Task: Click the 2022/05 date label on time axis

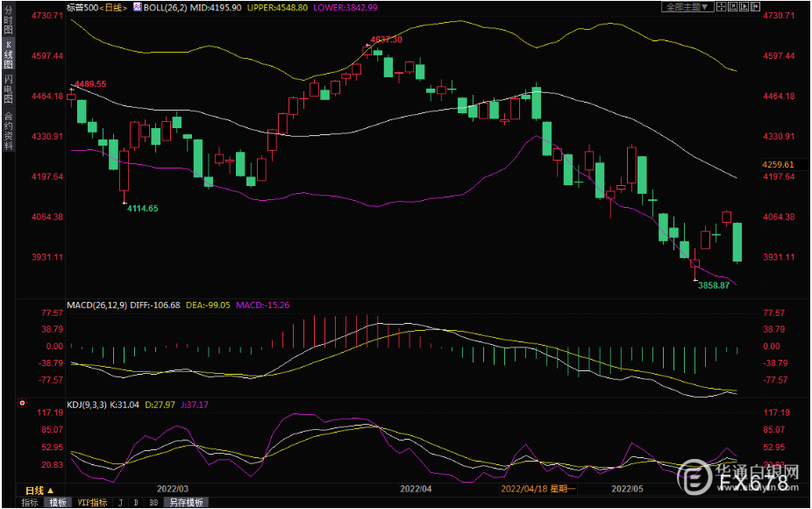Action: [x=627, y=489]
